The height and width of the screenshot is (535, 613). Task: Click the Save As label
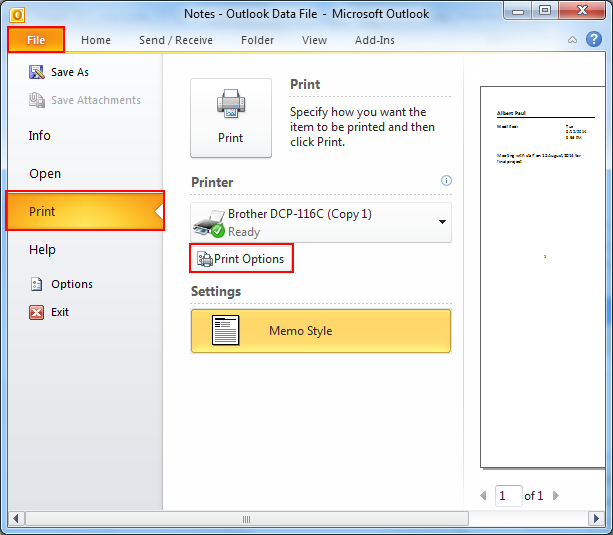(70, 72)
